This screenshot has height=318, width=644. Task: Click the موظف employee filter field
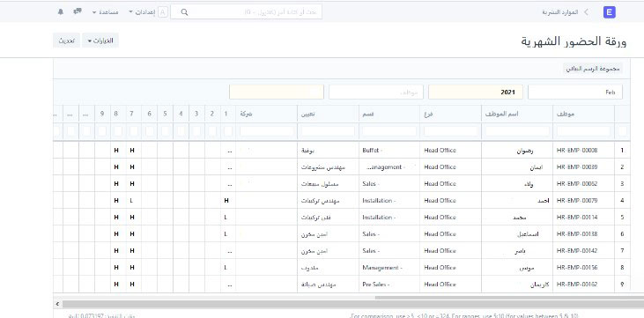tap(376, 92)
